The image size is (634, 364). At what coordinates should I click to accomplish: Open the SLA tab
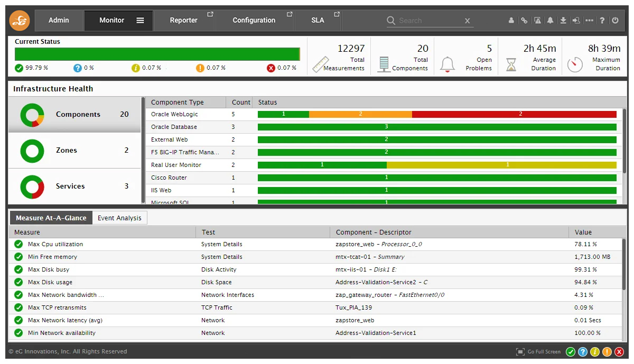tap(318, 21)
